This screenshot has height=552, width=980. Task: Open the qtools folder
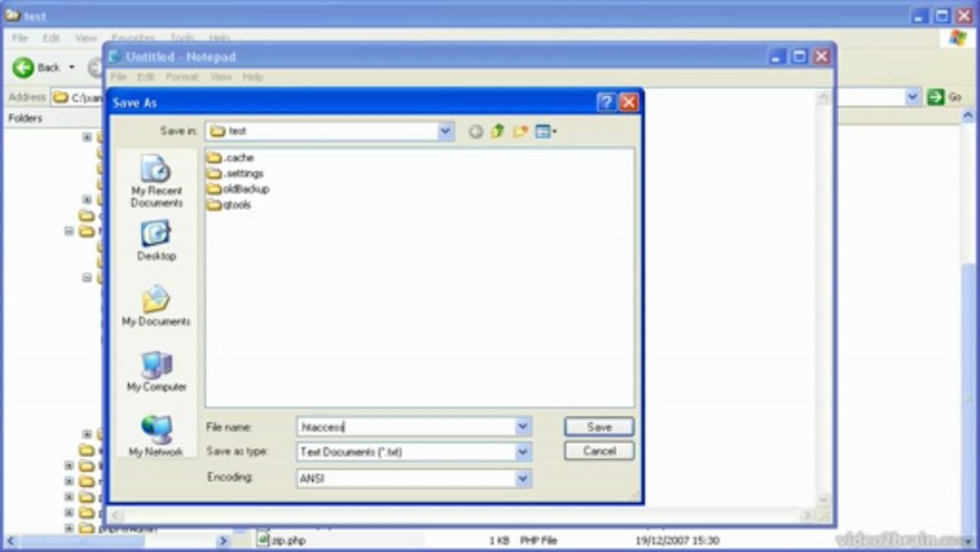coord(229,205)
